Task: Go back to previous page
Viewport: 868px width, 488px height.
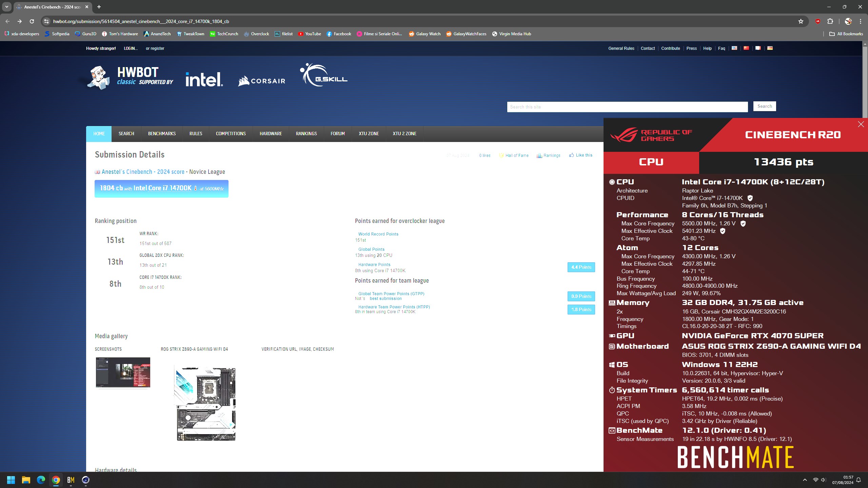Action: pos(7,21)
